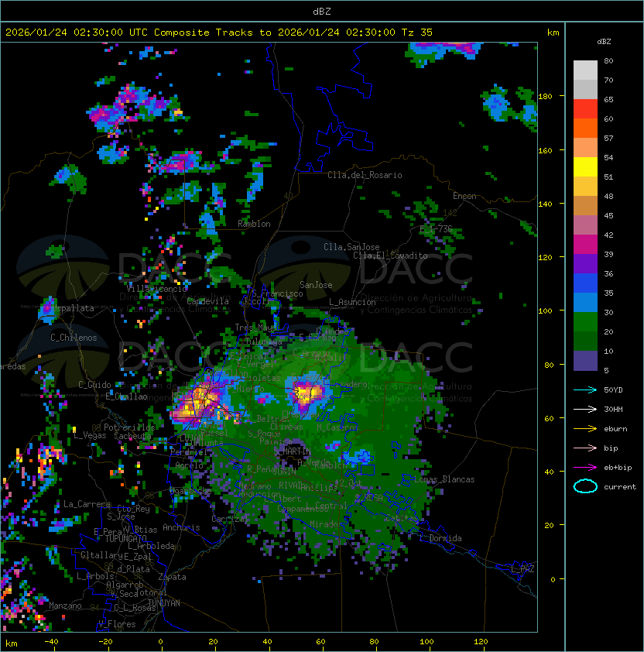Click the 'TUPUNGATO' map label
The width and height of the screenshot is (644, 652).
tap(125, 539)
